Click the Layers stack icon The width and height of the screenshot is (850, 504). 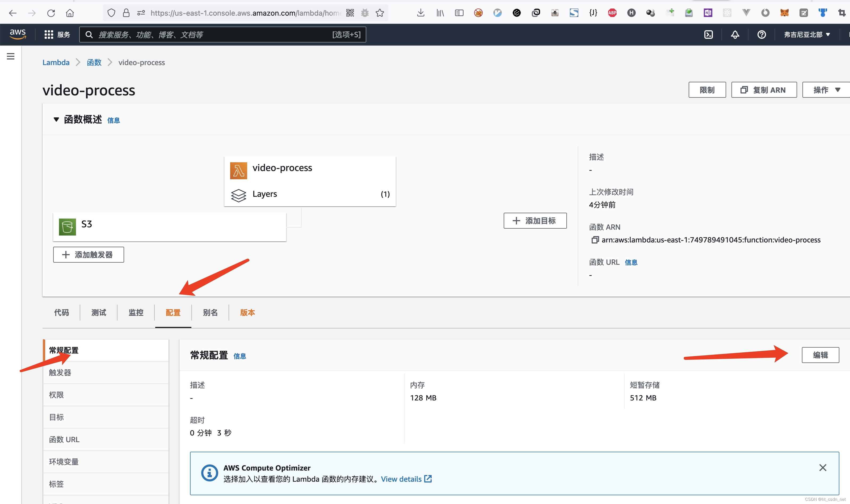238,195
